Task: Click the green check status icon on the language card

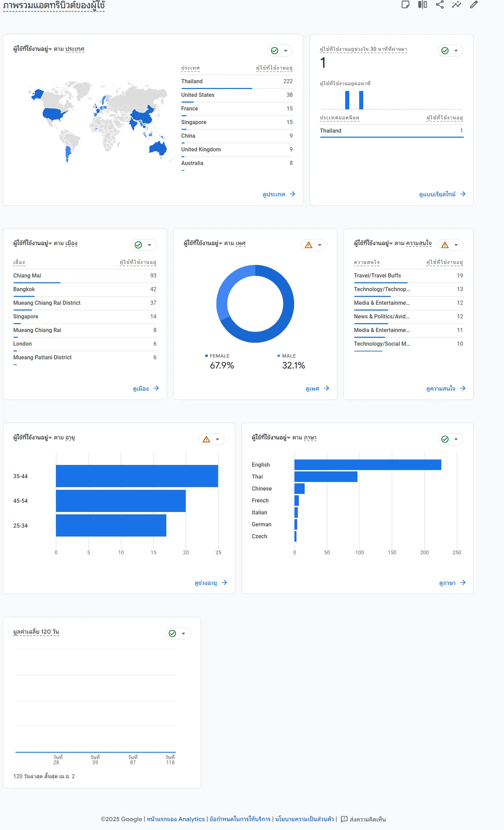Action: click(445, 439)
